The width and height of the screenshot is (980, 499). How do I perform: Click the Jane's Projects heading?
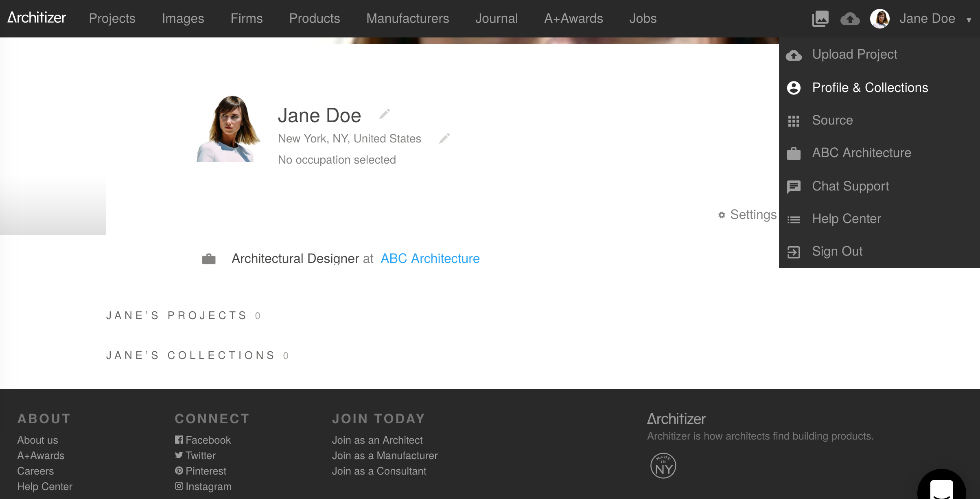[177, 315]
